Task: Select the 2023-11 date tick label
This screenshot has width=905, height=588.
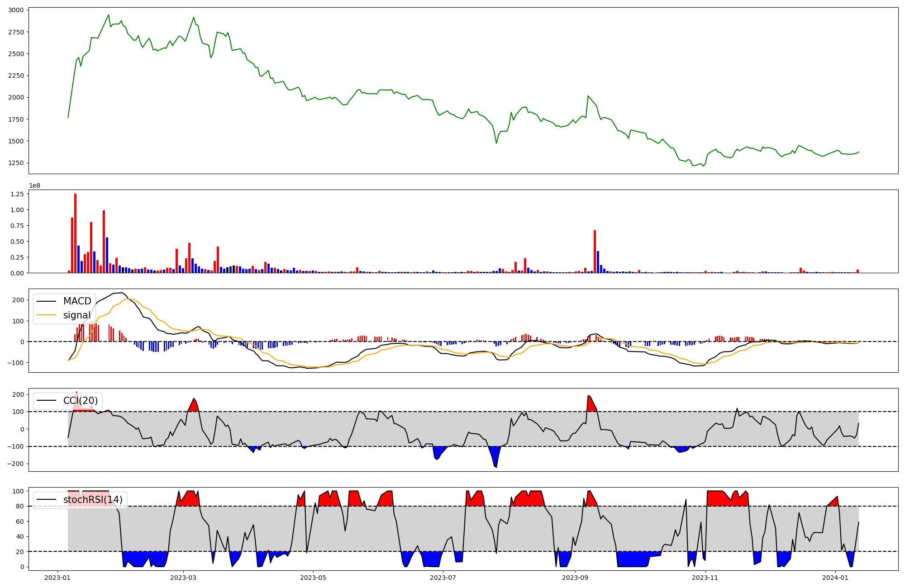Action: point(705,578)
